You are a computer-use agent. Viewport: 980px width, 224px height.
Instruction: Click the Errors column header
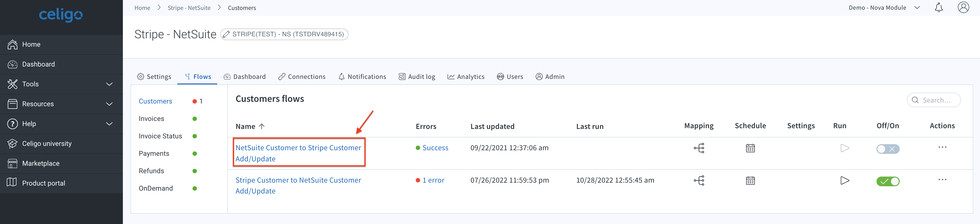click(x=426, y=126)
